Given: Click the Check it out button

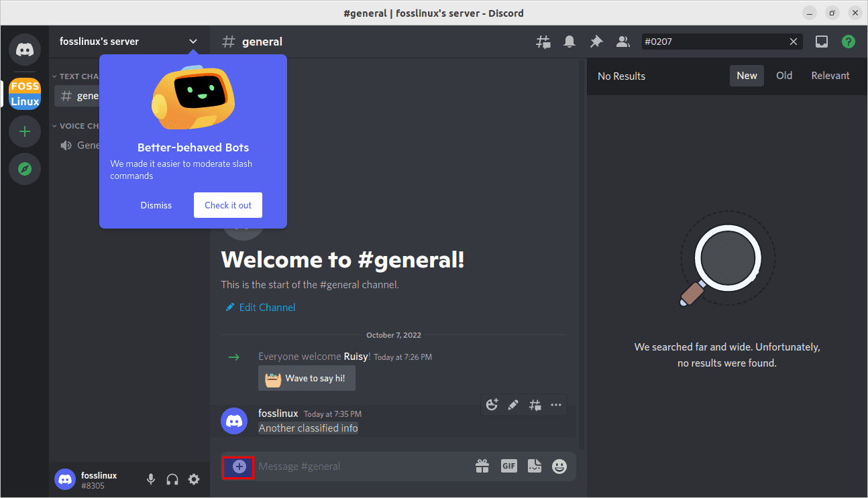Looking at the screenshot, I should coord(228,205).
